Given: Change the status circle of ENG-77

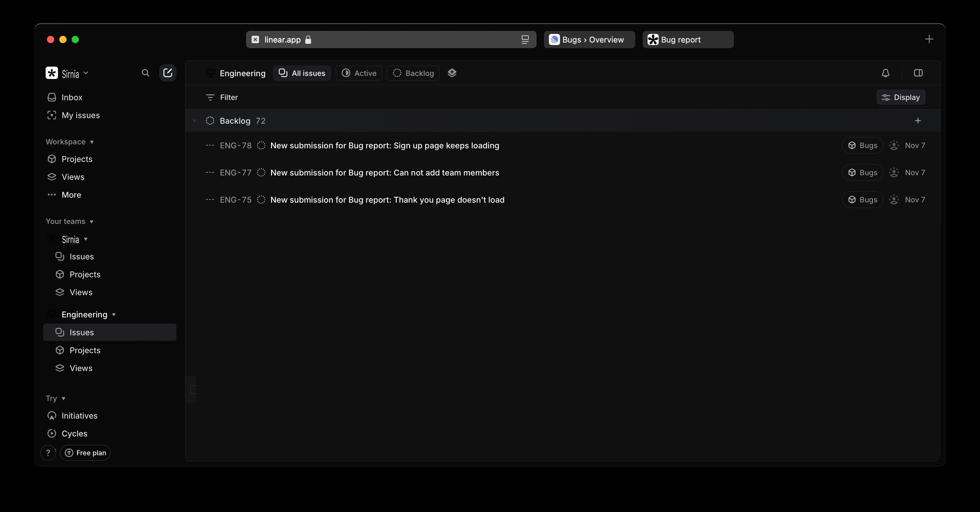Looking at the screenshot, I should point(261,173).
